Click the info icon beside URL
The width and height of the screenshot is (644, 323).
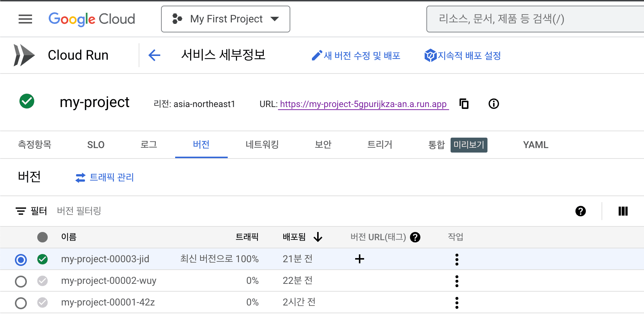[x=493, y=104]
